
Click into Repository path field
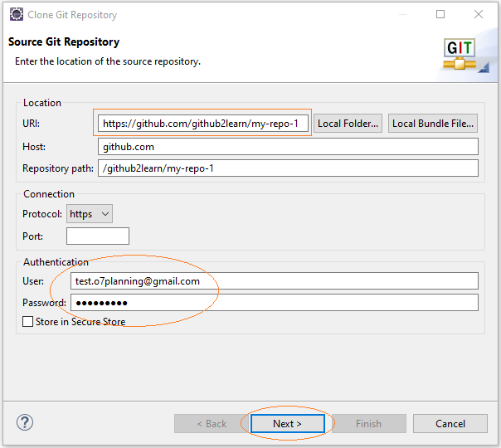click(288, 168)
